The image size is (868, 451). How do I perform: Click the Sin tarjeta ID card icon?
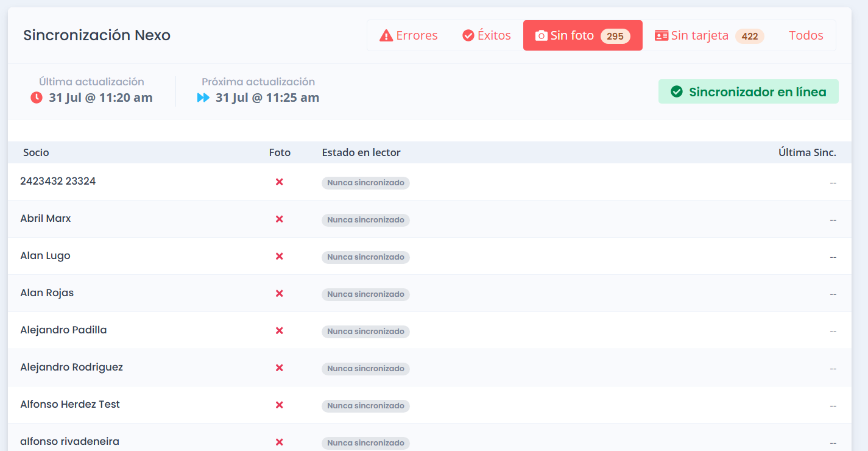pyautogui.click(x=662, y=36)
